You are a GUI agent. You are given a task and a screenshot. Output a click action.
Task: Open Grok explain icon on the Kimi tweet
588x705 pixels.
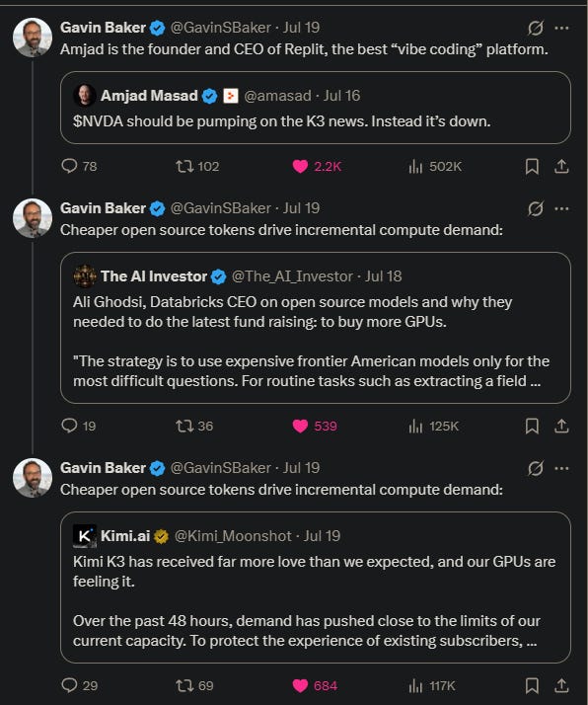pyautogui.click(x=536, y=468)
